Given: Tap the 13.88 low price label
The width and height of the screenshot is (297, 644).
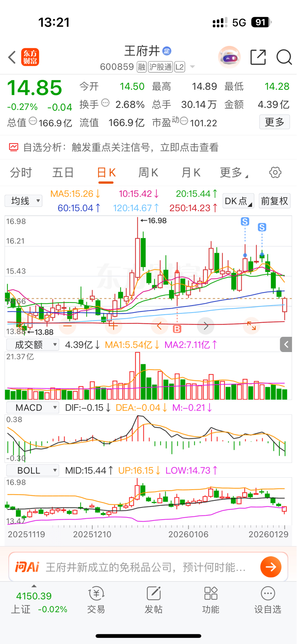Looking at the screenshot, I should [40, 332].
